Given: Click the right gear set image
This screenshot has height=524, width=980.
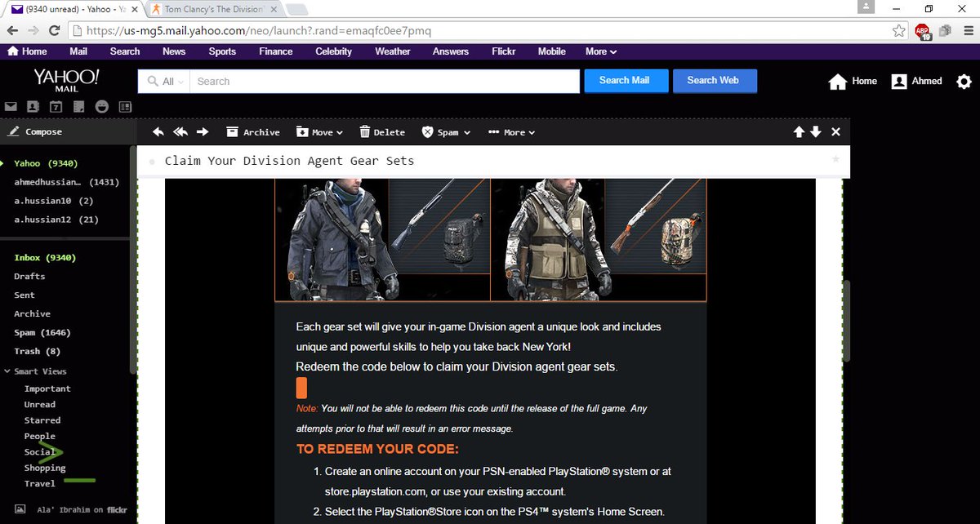Looking at the screenshot, I should [599, 240].
